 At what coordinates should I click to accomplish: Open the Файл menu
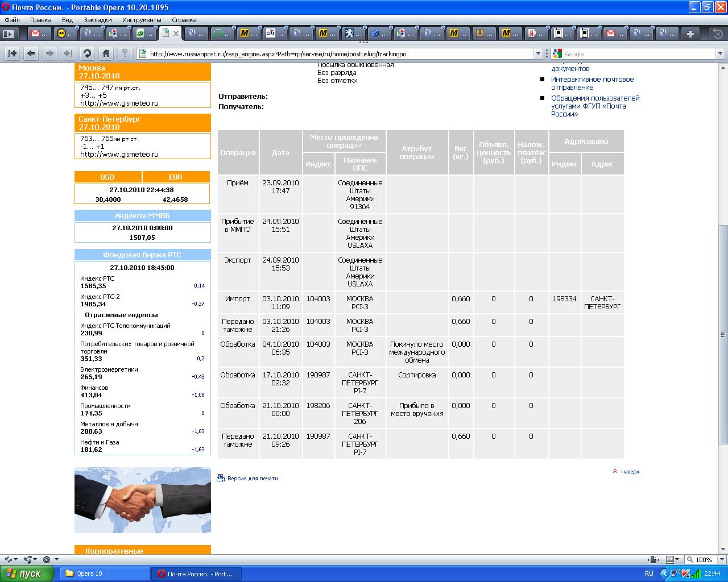(12, 20)
